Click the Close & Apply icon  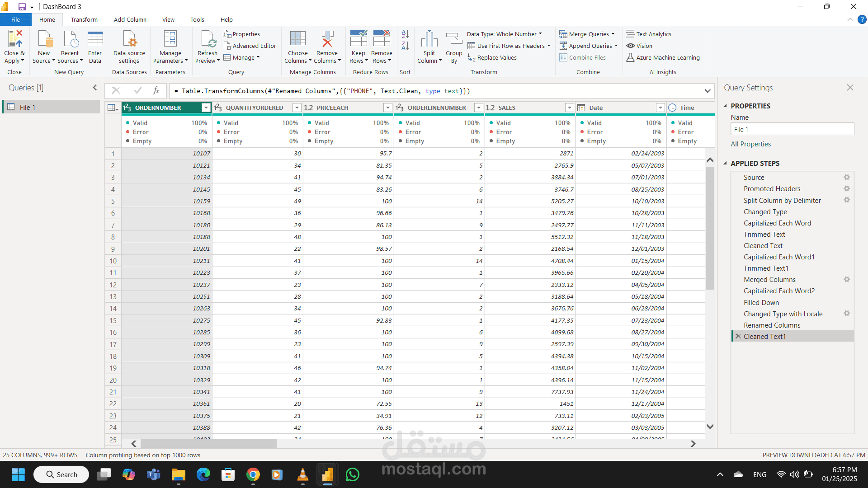tap(14, 39)
